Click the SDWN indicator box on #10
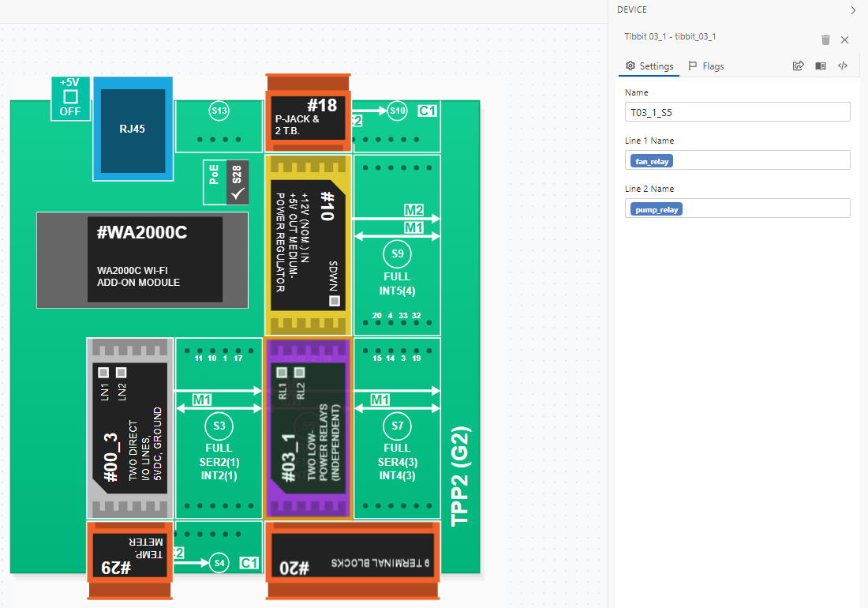The height and width of the screenshot is (608, 868). [x=335, y=301]
